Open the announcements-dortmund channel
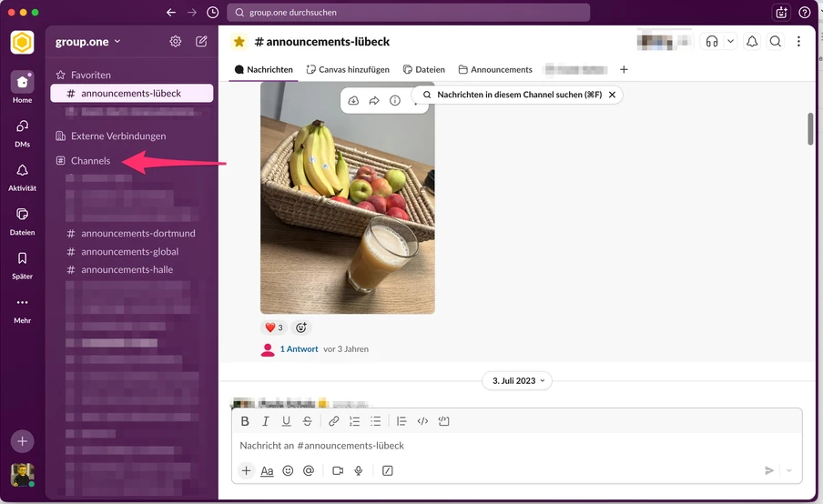This screenshot has height=504, width=823. [132, 234]
